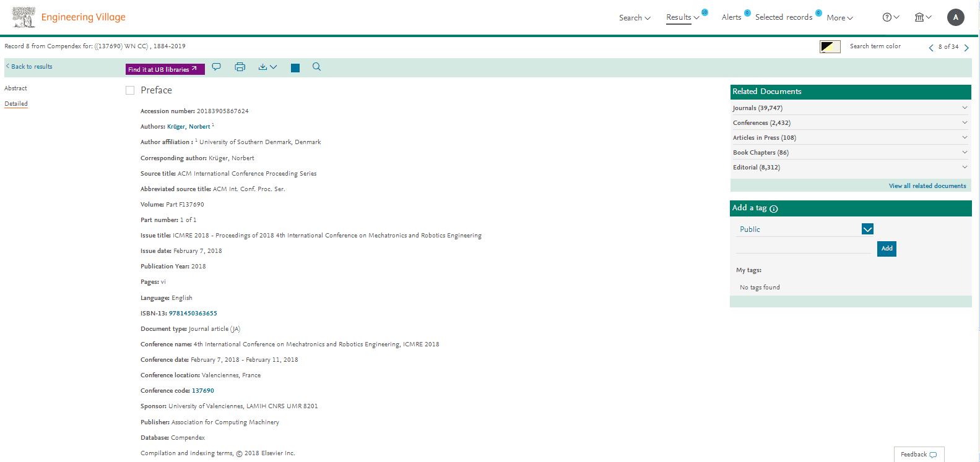Go to next record arrow

966,48
